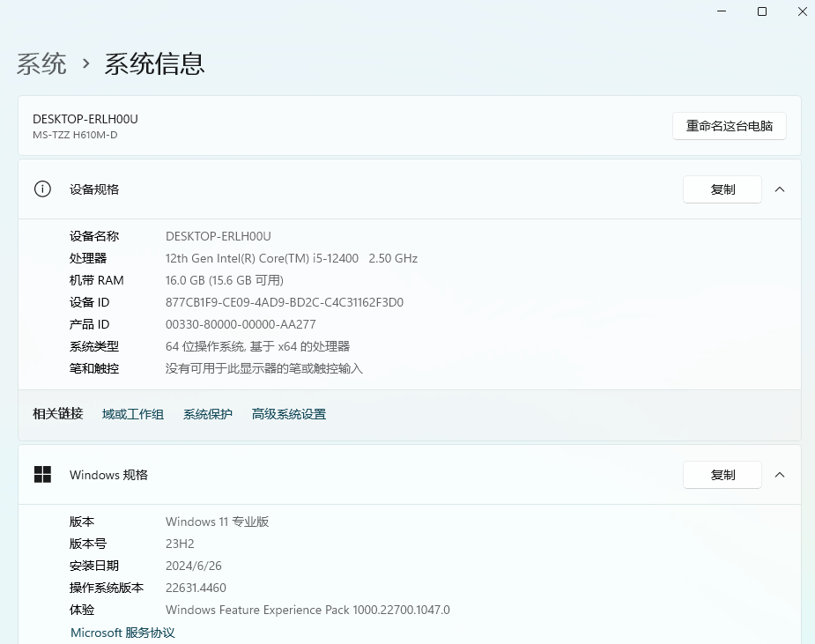The image size is (815, 644).
Task: Go back to 系统 in the breadcrumb
Action: pos(41,64)
